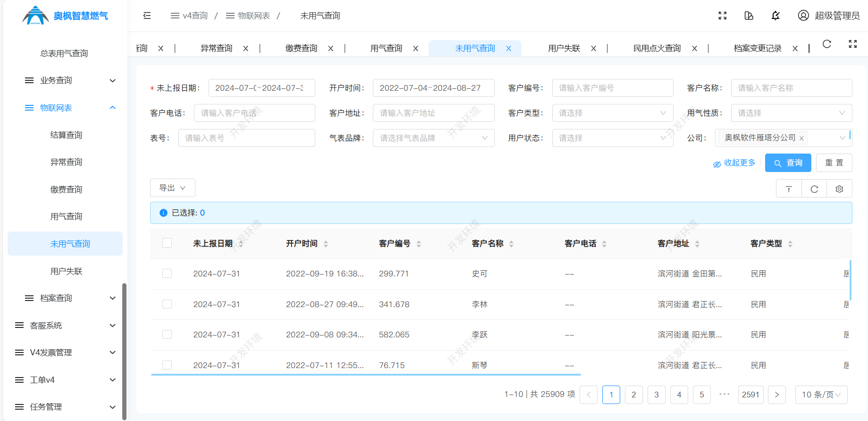Click the sidebar vertical scrollbar
This screenshot has height=421, width=868.
tap(124, 351)
